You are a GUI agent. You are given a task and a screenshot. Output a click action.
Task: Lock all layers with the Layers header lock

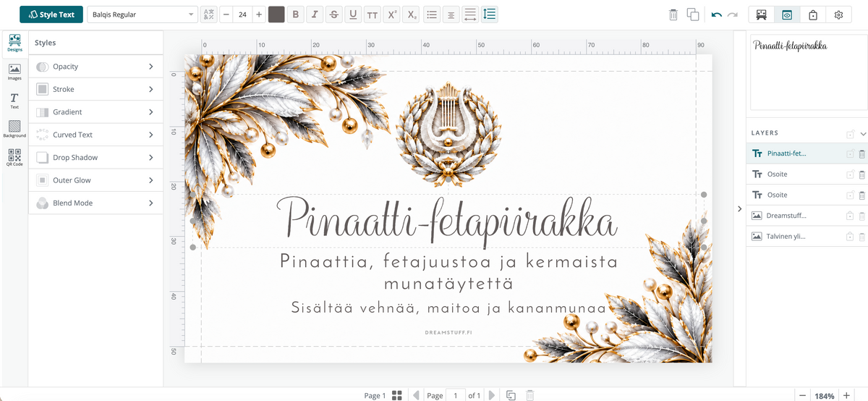[x=851, y=134]
